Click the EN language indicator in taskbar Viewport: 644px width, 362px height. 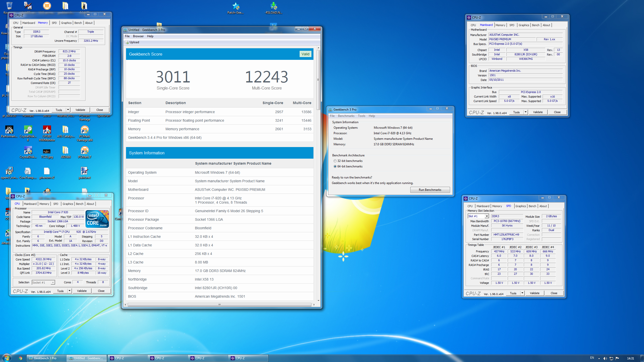click(x=592, y=358)
